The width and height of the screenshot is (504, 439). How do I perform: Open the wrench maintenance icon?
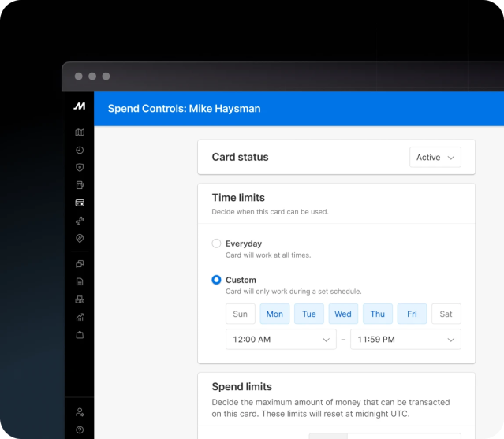point(80,221)
